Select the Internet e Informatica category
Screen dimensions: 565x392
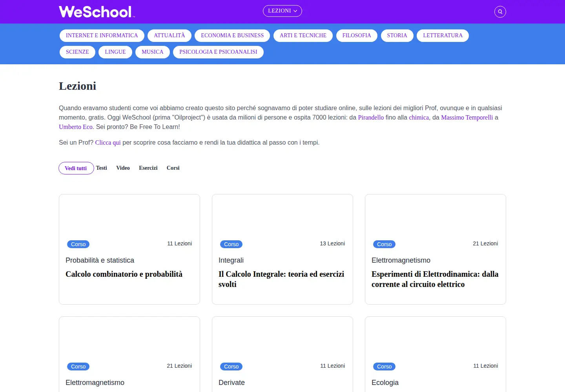[x=102, y=36]
